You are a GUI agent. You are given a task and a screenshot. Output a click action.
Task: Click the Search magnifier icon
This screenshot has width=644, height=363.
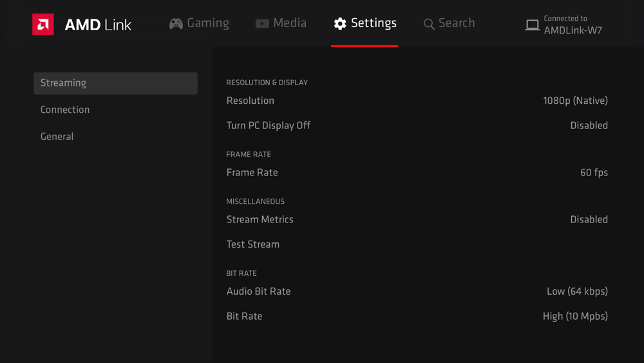pyautogui.click(x=429, y=25)
